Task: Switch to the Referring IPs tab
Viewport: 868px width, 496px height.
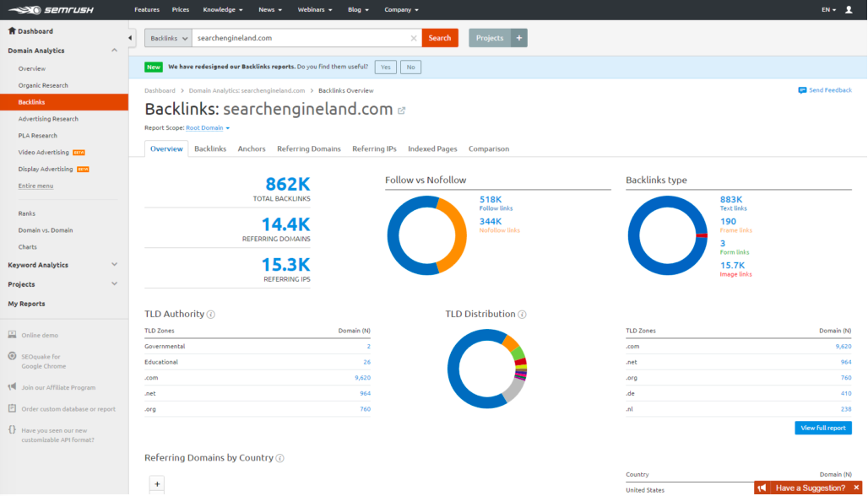Action: pyautogui.click(x=374, y=148)
